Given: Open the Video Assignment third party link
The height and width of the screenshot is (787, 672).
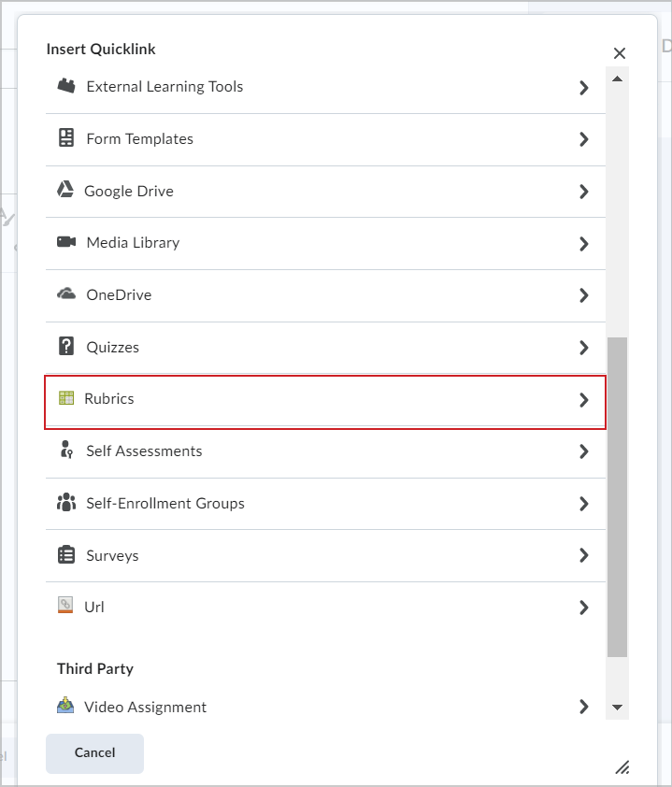Looking at the screenshot, I should pyautogui.click(x=325, y=707).
